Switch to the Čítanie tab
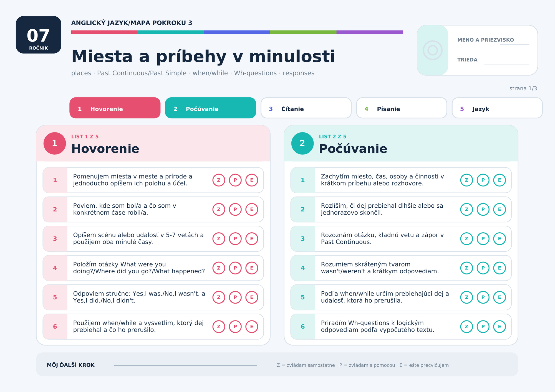Image resolution: width=555 pixels, height=392 pixels. click(306, 108)
